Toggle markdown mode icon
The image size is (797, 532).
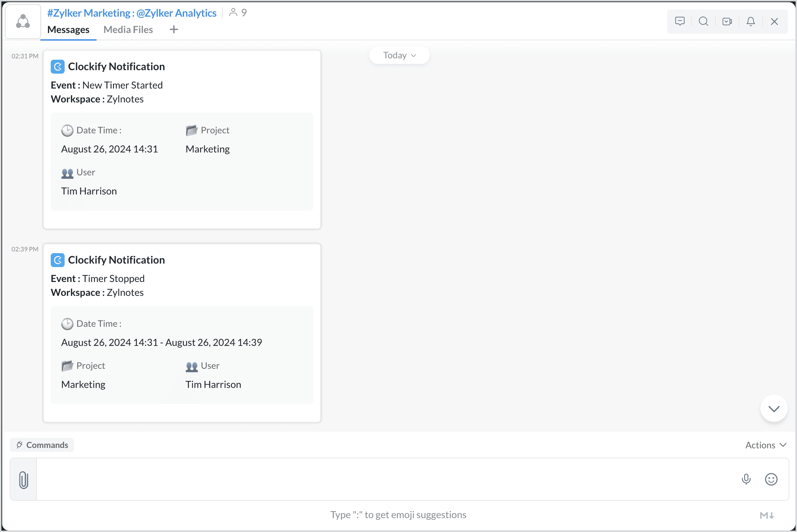pos(766,515)
